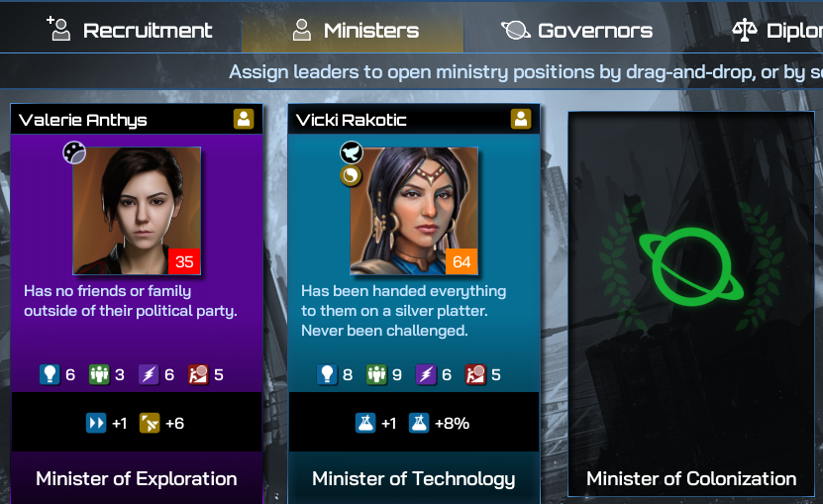Click the gold +6 exploration bonus icon

point(150,423)
